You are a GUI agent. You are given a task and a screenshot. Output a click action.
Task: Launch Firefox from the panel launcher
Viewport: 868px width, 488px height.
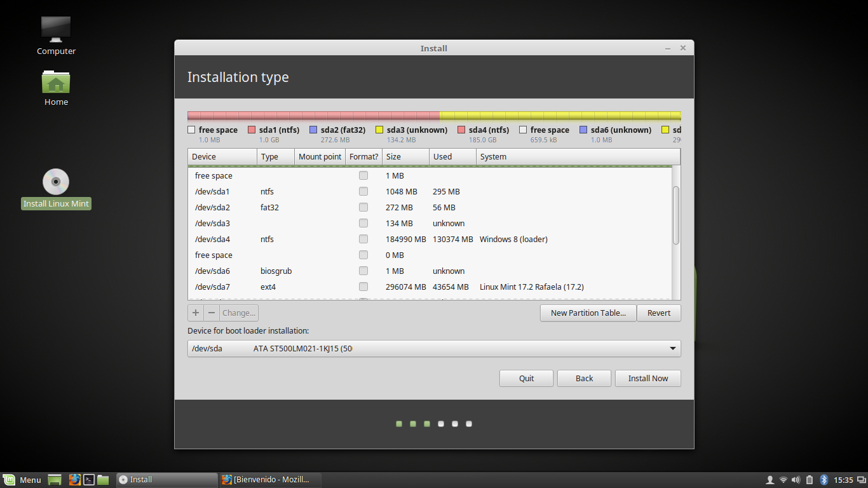coord(74,480)
